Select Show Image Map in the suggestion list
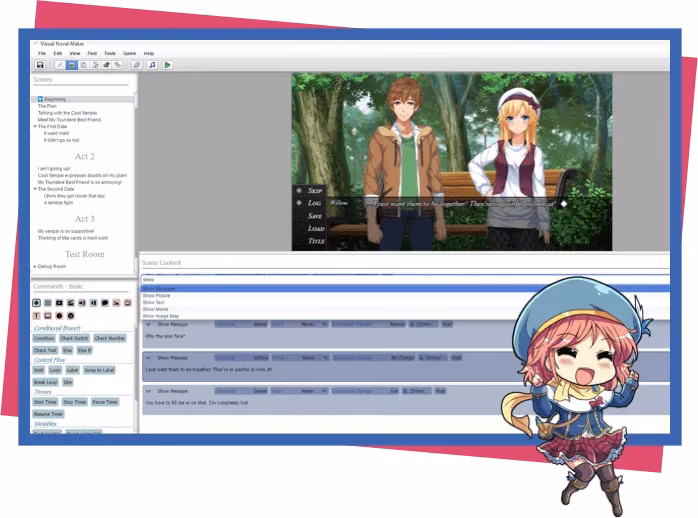698x518 pixels. tap(405, 316)
